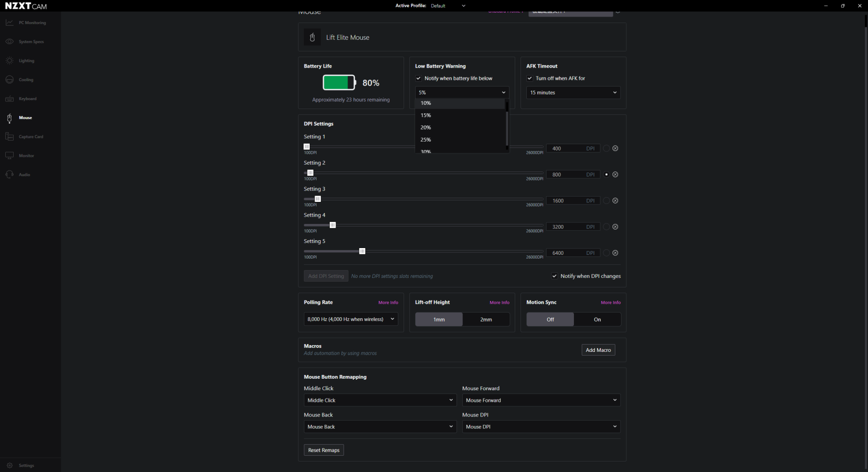This screenshot has height=472, width=868.
Task: Click the Setting 2 DPI slider handle
Action: pos(310,173)
